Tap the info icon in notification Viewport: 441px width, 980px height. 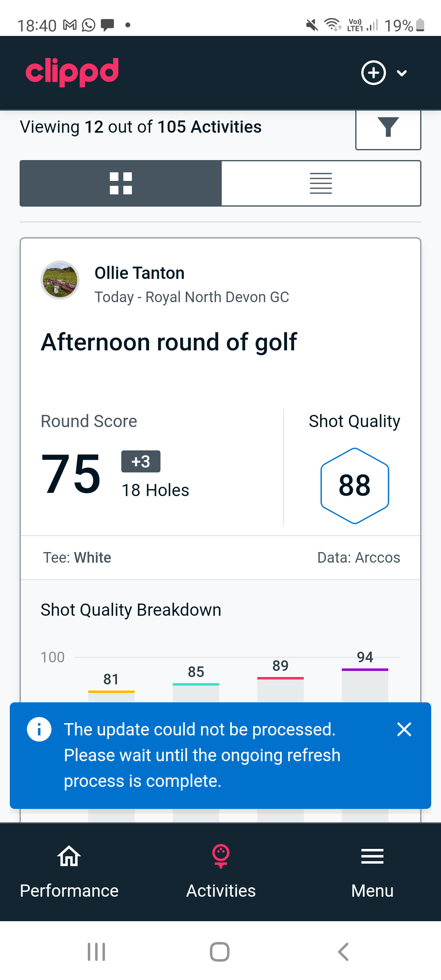coord(39,729)
